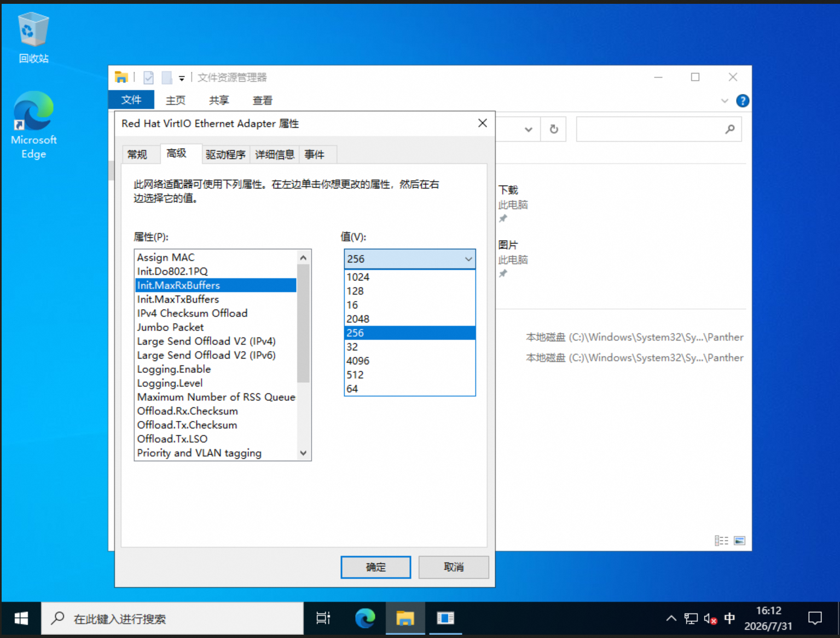Open the 文件 ribbon tab

(x=131, y=100)
